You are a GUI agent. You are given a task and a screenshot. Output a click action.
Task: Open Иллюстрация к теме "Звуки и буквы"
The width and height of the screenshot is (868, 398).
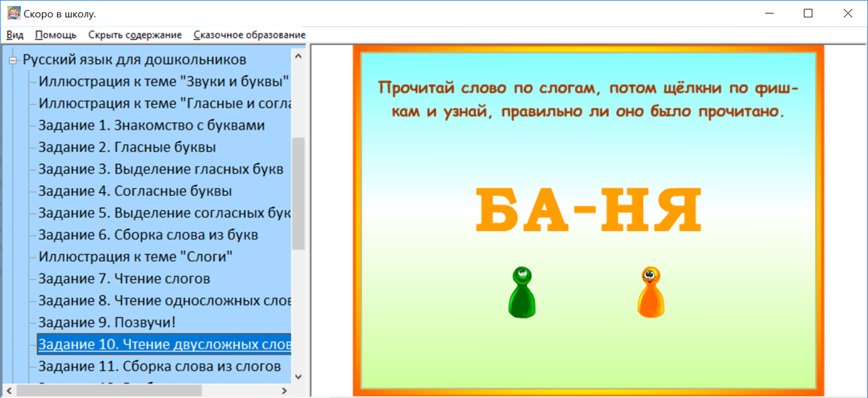(164, 81)
